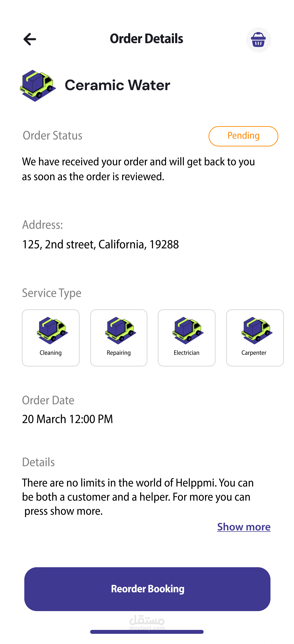
Task: Tap the home indicator bar at bottom
Action: pyautogui.click(x=147, y=632)
